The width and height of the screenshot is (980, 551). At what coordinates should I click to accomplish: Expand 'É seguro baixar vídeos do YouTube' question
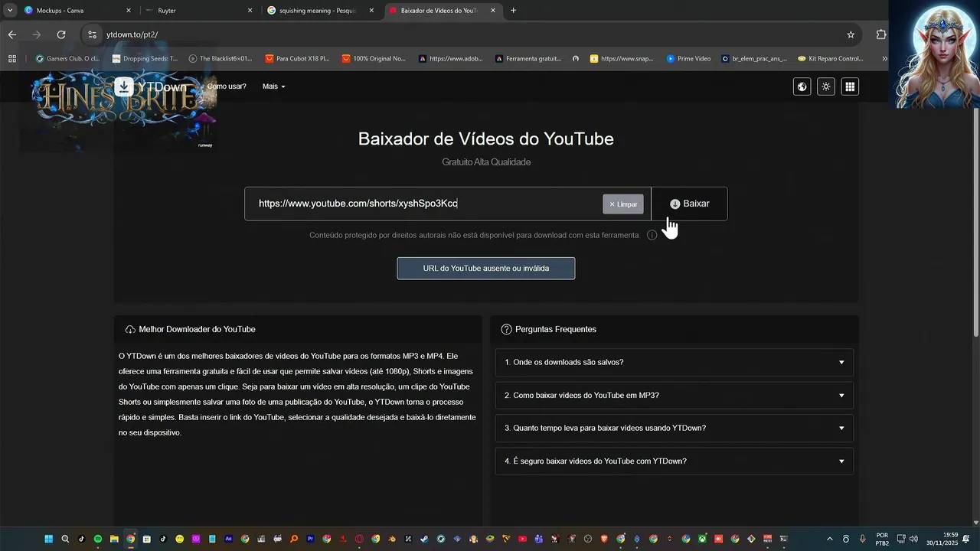point(674,461)
